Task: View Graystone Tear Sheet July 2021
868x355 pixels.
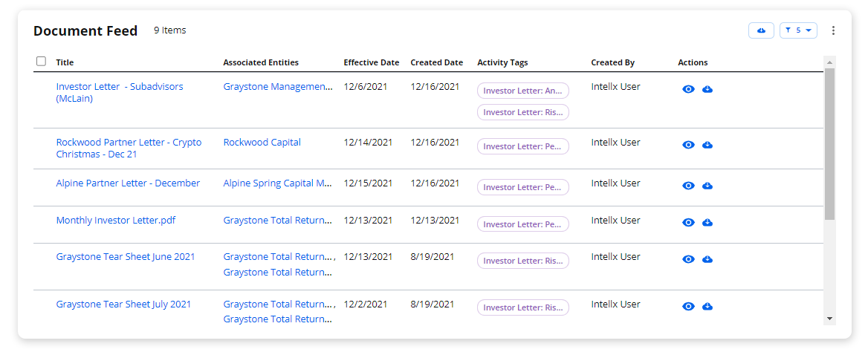Action: [x=688, y=306]
